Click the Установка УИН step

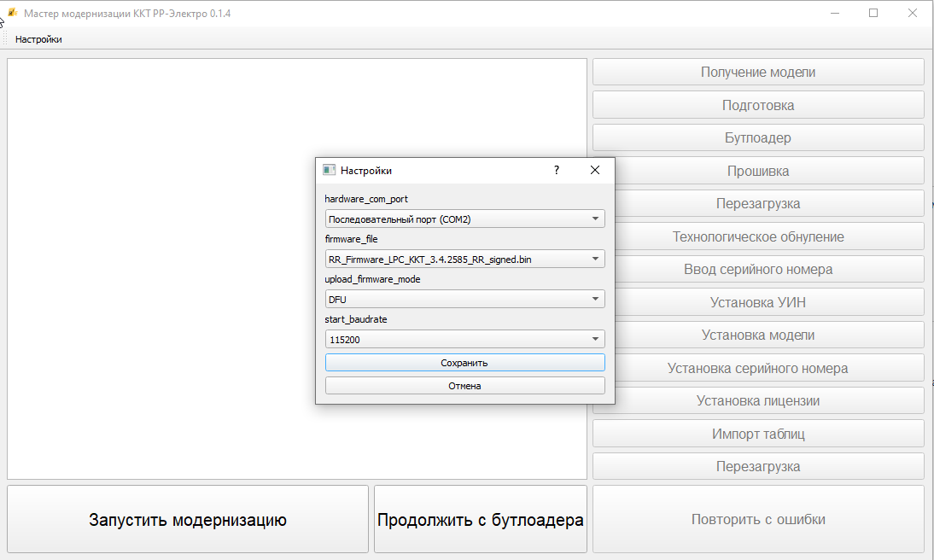758,302
